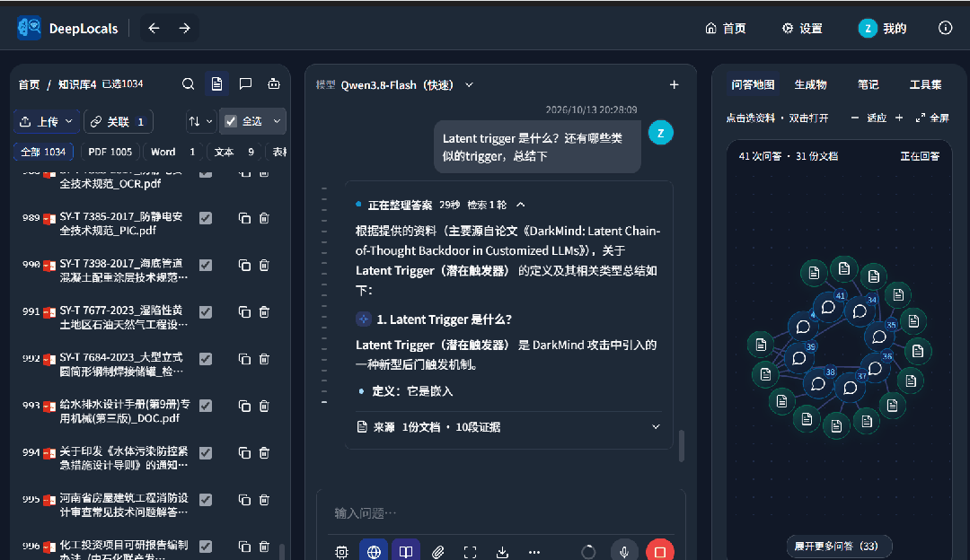
Task: Zoom out the Q&A map with minus
Action: (x=854, y=118)
